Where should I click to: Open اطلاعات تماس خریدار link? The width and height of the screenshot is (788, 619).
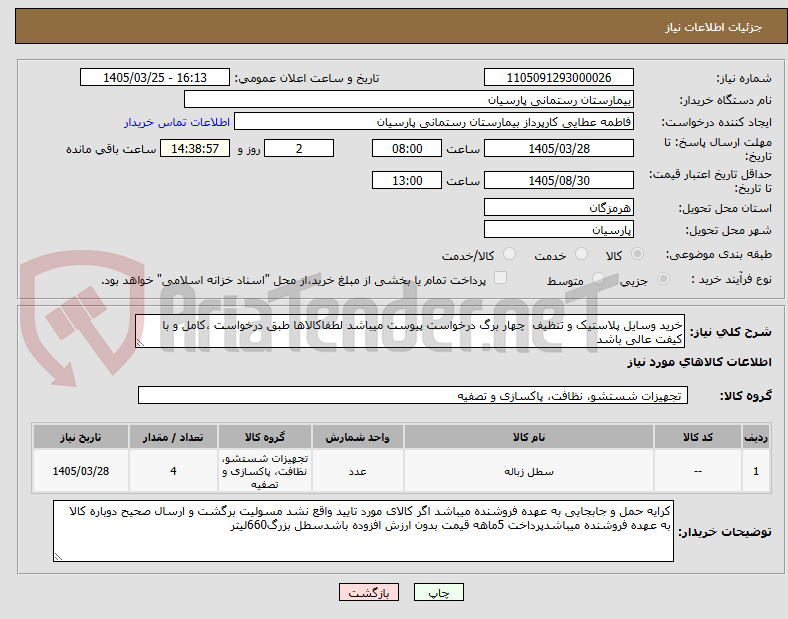tap(177, 122)
